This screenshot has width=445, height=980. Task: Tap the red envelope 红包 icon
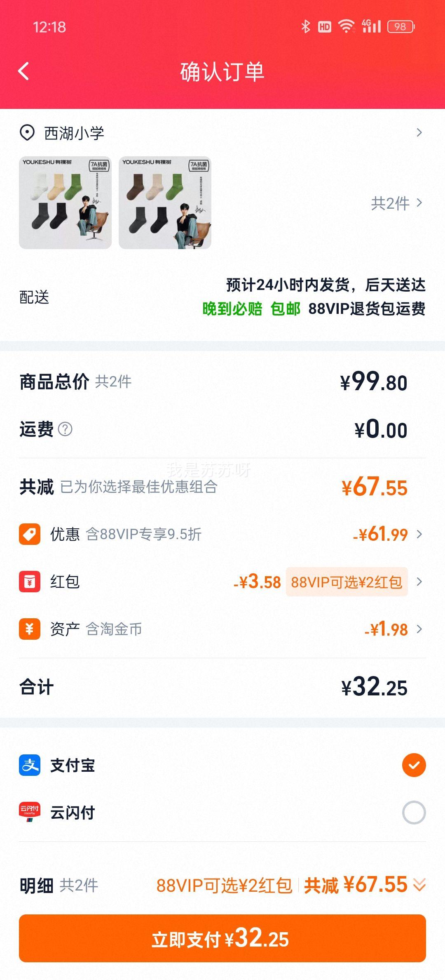coord(30,582)
